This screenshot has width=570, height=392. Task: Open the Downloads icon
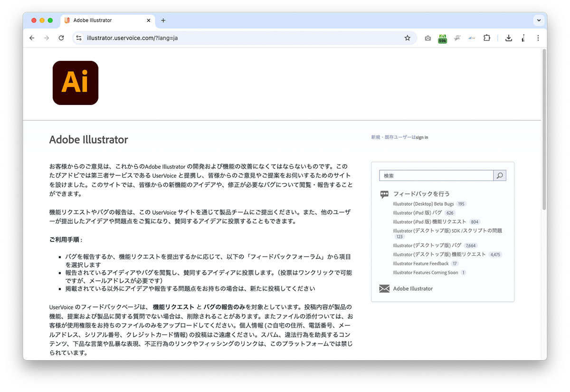pyautogui.click(x=508, y=38)
